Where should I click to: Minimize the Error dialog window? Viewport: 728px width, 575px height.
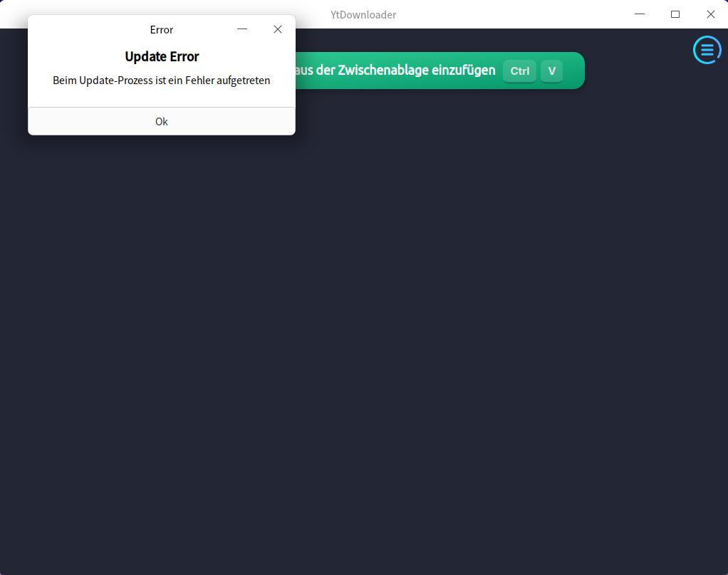coord(242,29)
